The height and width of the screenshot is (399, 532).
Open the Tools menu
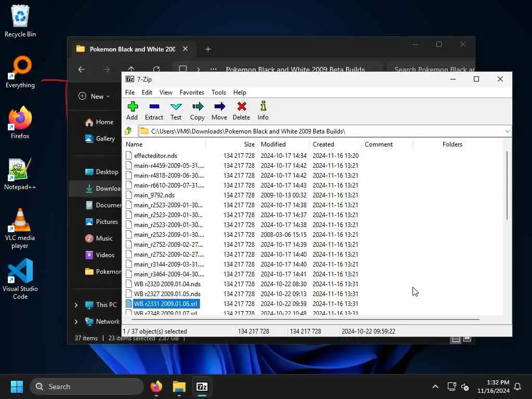tap(219, 92)
